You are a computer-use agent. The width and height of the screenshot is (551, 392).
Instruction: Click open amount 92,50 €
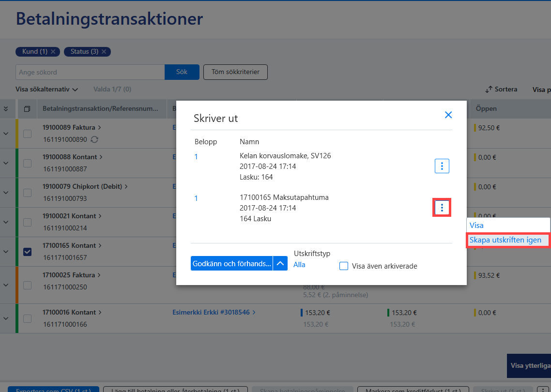point(489,128)
